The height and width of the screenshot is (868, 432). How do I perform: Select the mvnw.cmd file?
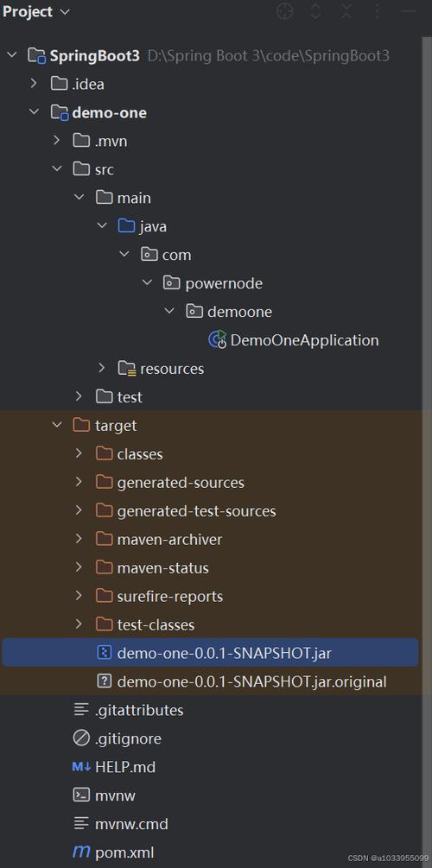tap(131, 824)
